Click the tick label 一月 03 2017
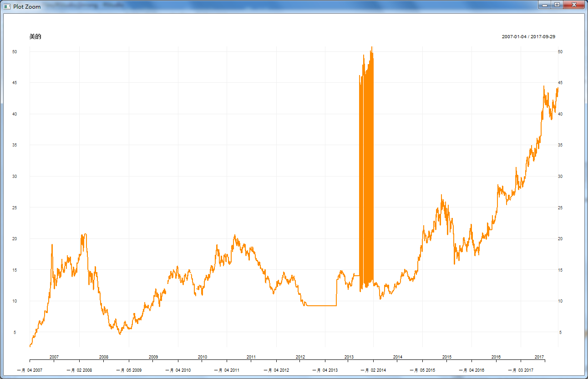 pos(521,370)
